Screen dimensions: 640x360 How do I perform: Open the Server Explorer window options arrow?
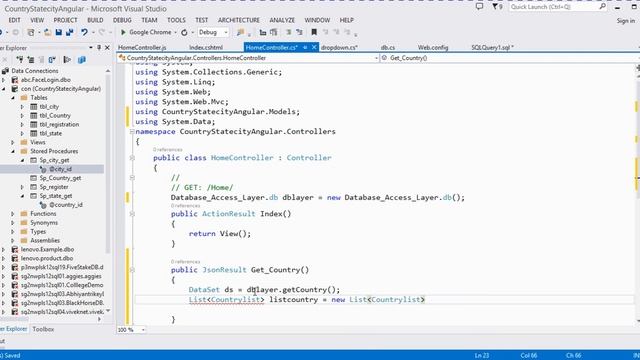(91, 48)
